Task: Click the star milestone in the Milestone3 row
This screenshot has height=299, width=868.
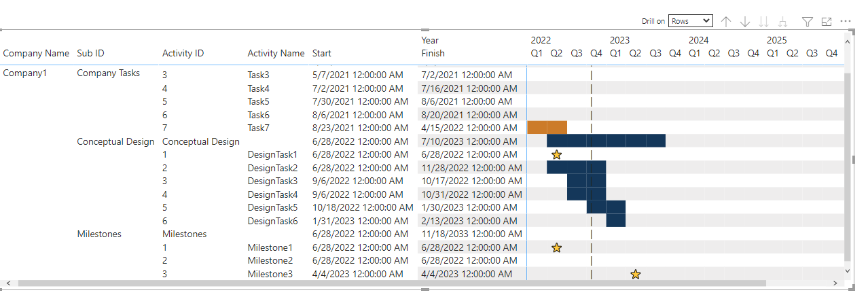Action: (x=636, y=274)
